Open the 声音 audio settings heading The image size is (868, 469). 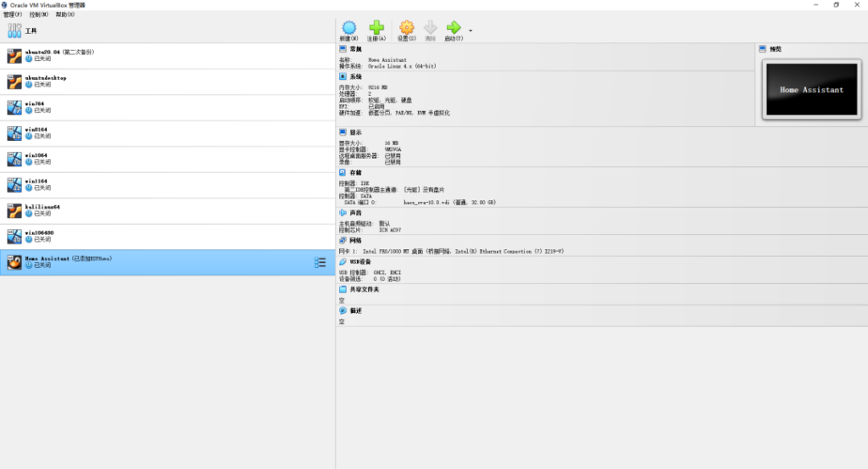click(x=355, y=213)
